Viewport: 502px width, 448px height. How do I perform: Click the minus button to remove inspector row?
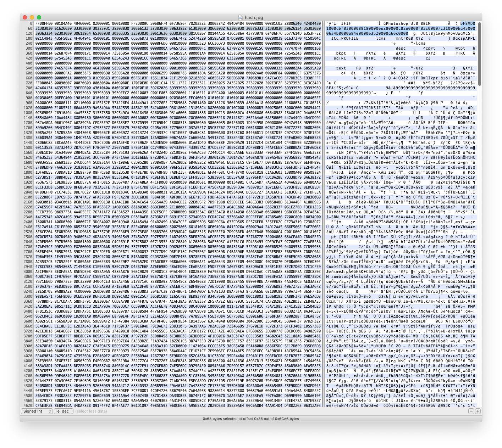[x=471, y=411]
